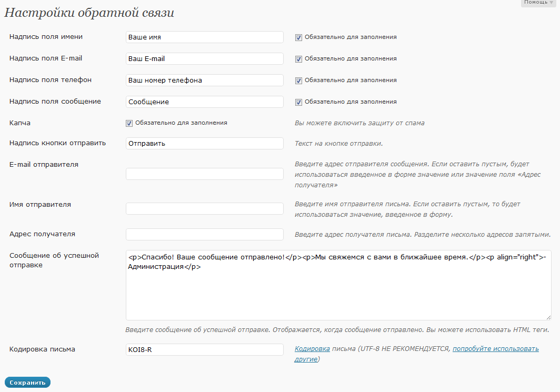Open the Помощь help dropdown tab

(538, 3)
